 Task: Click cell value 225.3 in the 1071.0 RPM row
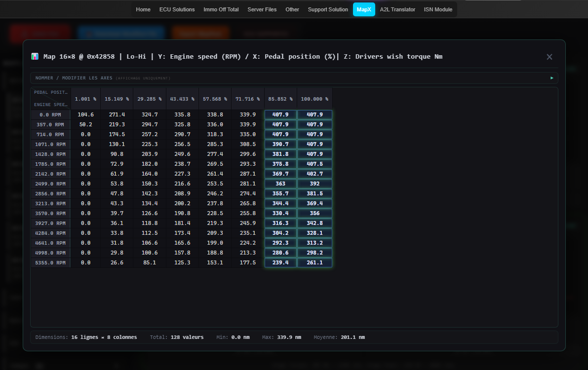pos(149,145)
